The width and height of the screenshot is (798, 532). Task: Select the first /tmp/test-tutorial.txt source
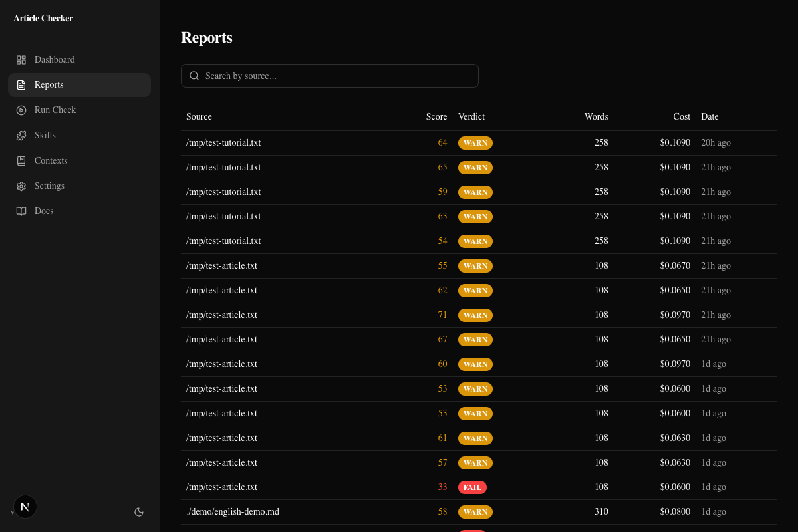click(x=223, y=142)
